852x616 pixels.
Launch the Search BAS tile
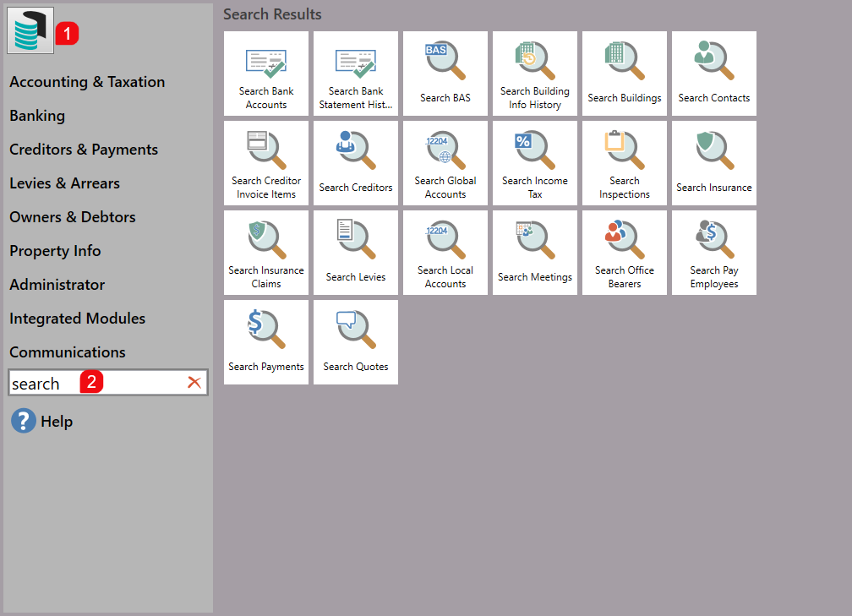point(445,74)
